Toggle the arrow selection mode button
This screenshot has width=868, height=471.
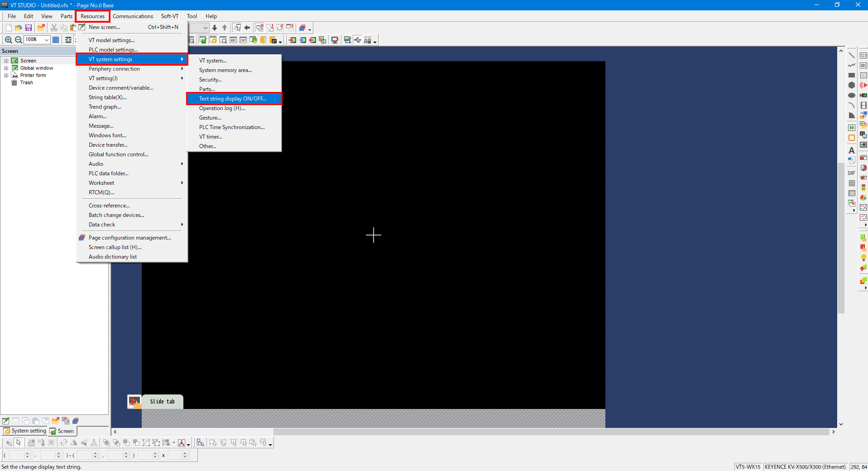point(19,442)
